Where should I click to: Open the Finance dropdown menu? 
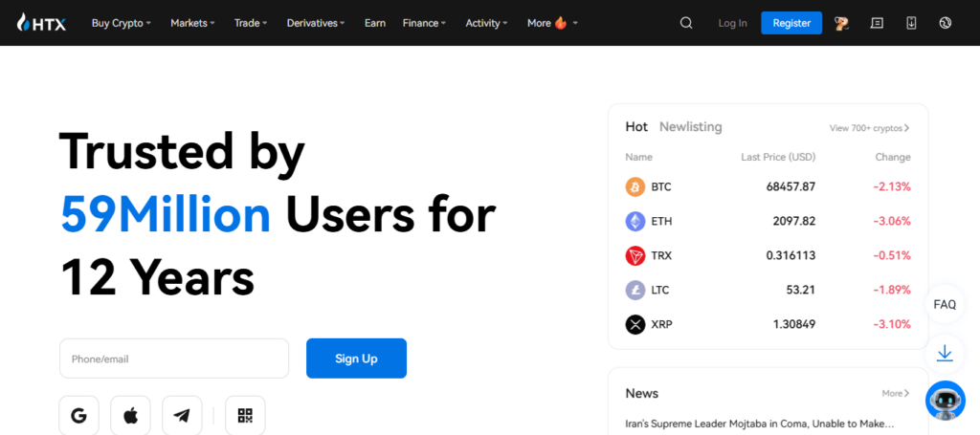pyautogui.click(x=424, y=23)
